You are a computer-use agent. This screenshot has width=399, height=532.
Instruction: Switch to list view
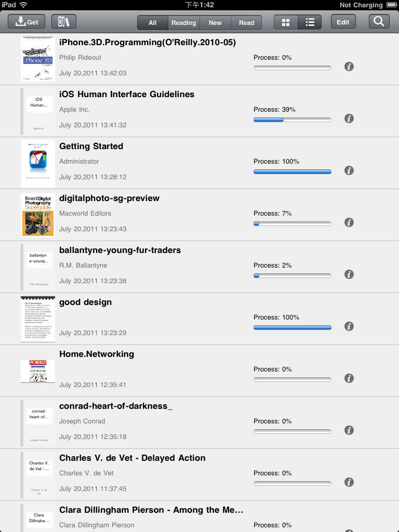[x=310, y=23]
